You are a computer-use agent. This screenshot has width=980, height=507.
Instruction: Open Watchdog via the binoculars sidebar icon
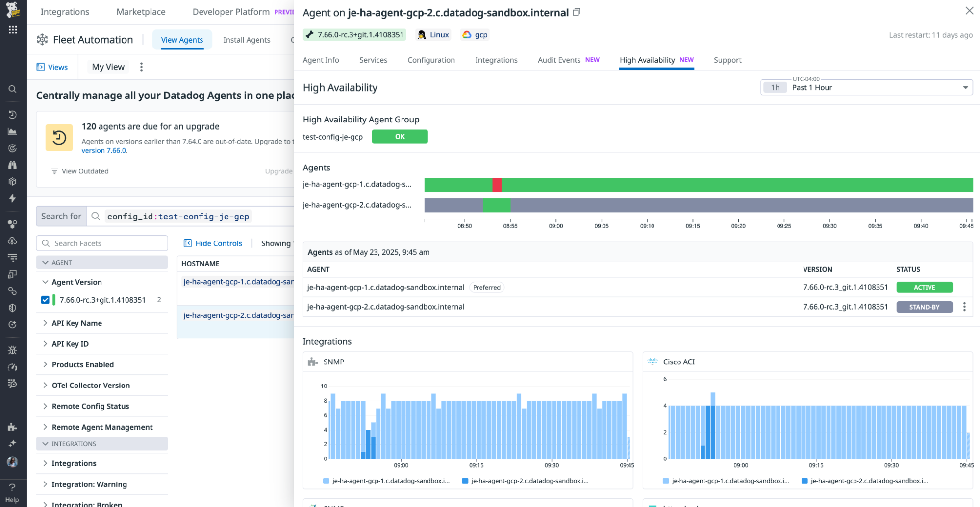click(x=12, y=165)
